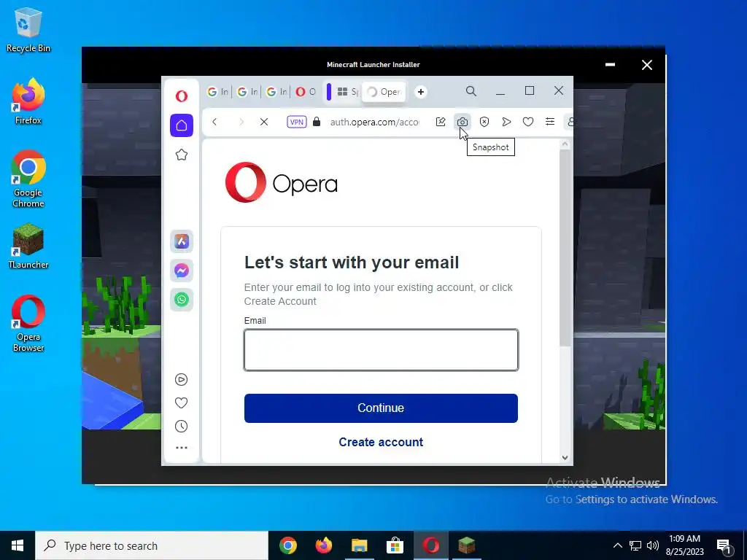The image size is (747, 560).
Task: Click the auth.opera.com address bar
Action: pos(375,122)
